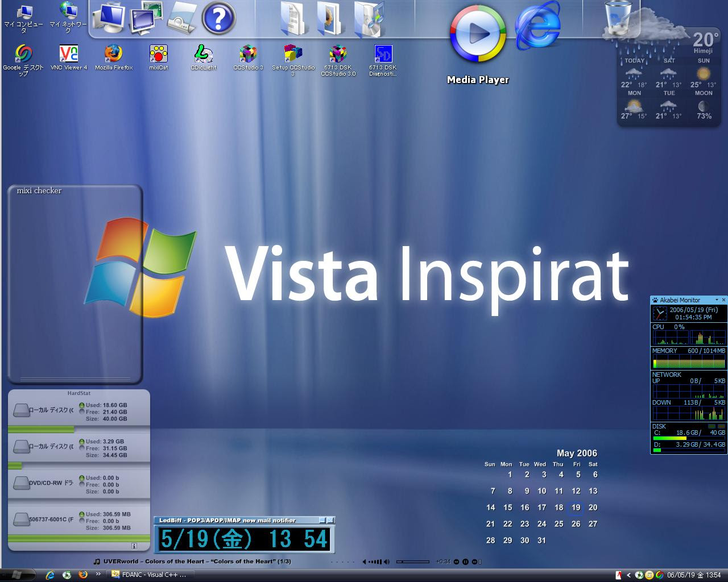Click the MOON 73% phase icon
Image resolution: width=728 pixels, height=582 pixels.
click(704, 106)
